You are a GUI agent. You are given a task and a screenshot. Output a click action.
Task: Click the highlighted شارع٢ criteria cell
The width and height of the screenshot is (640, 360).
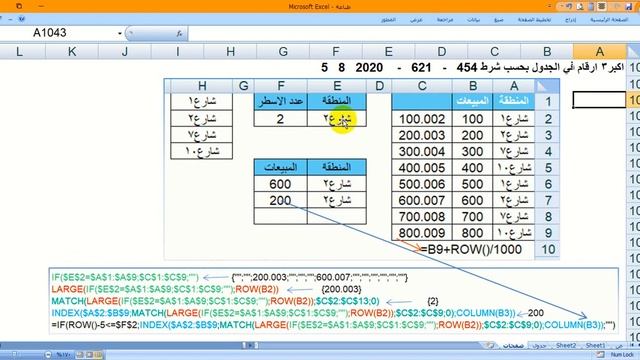pos(337,119)
